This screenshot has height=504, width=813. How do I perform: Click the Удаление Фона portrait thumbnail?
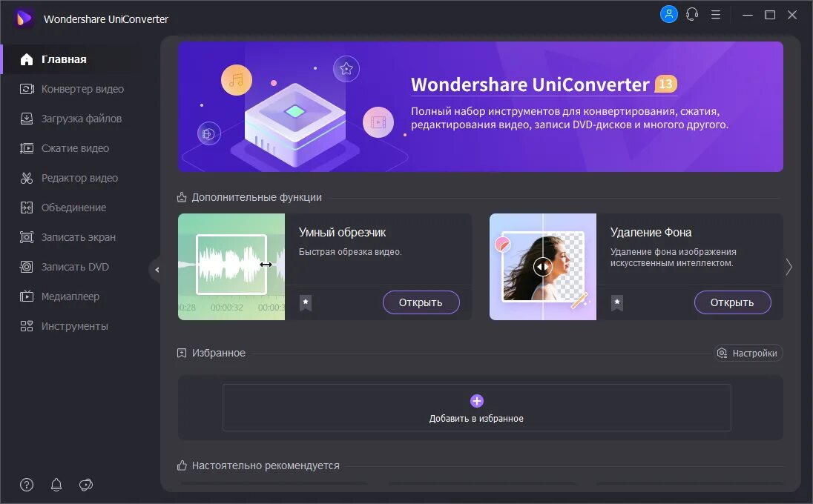tap(543, 267)
